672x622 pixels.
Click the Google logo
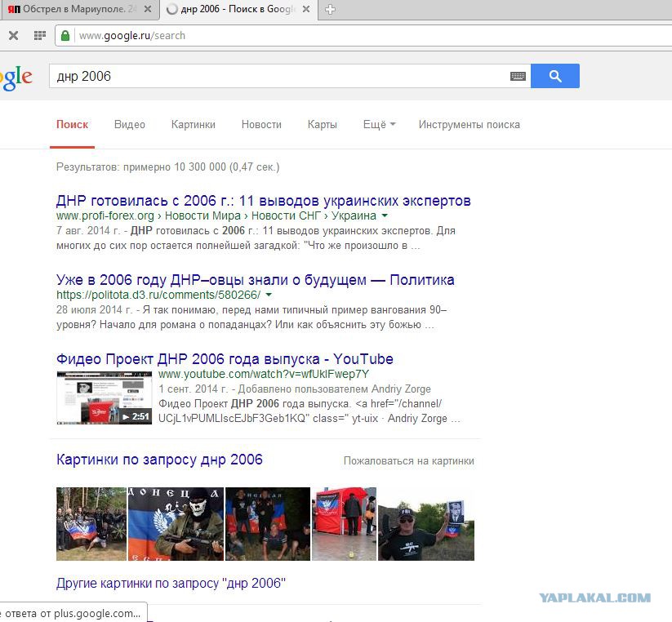coord(16,78)
